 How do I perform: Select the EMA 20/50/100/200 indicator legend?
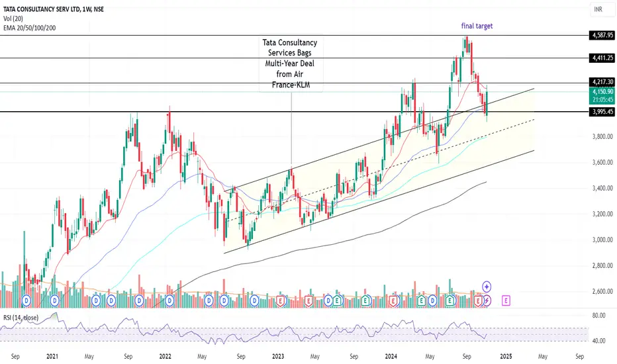click(30, 28)
